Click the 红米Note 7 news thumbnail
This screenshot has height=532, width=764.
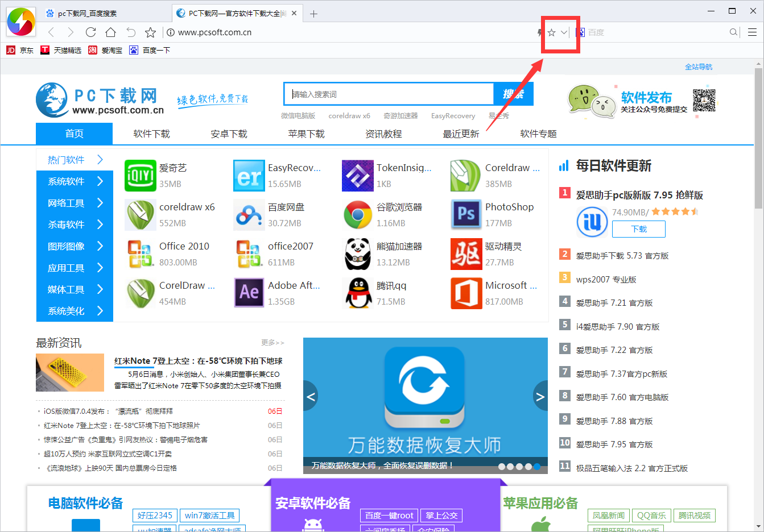70,372
